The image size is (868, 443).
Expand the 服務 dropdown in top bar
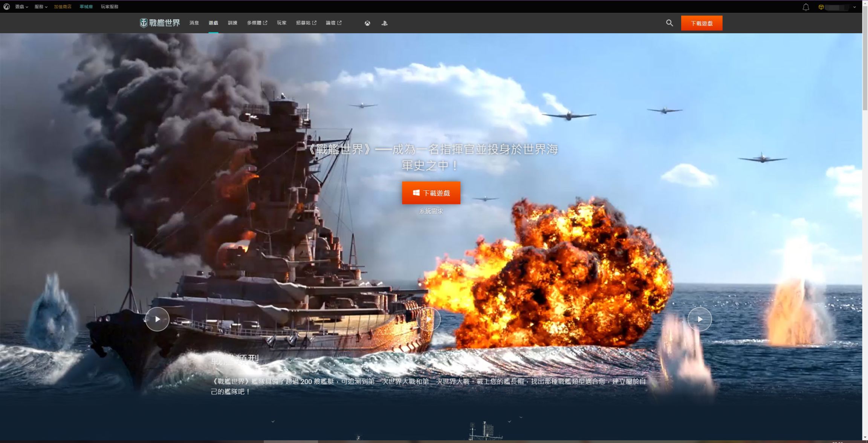[41, 7]
